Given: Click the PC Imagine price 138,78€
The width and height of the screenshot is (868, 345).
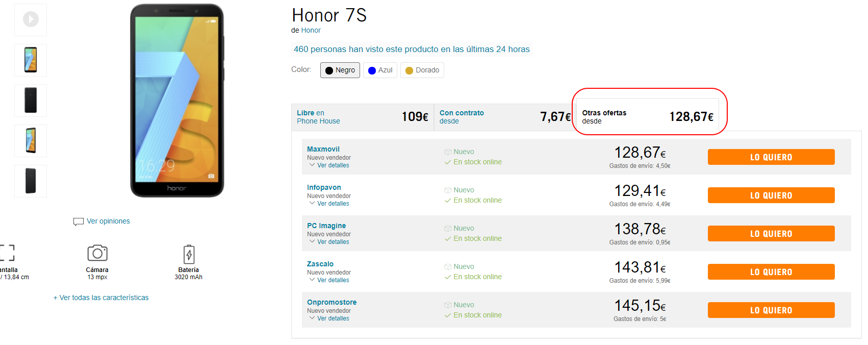Looking at the screenshot, I should (640, 229).
